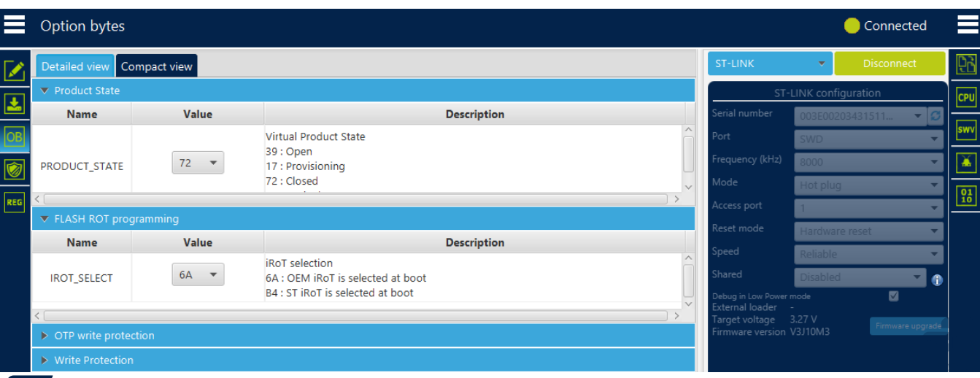Viewport: 980px width, 378px height.
Task: Open the SWV viewer icon
Action: point(966,130)
